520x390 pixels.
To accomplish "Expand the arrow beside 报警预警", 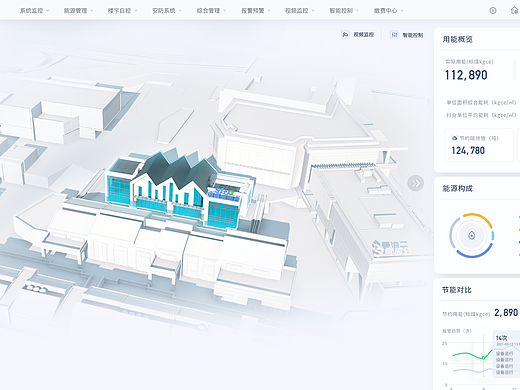I will tap(269, 11).
